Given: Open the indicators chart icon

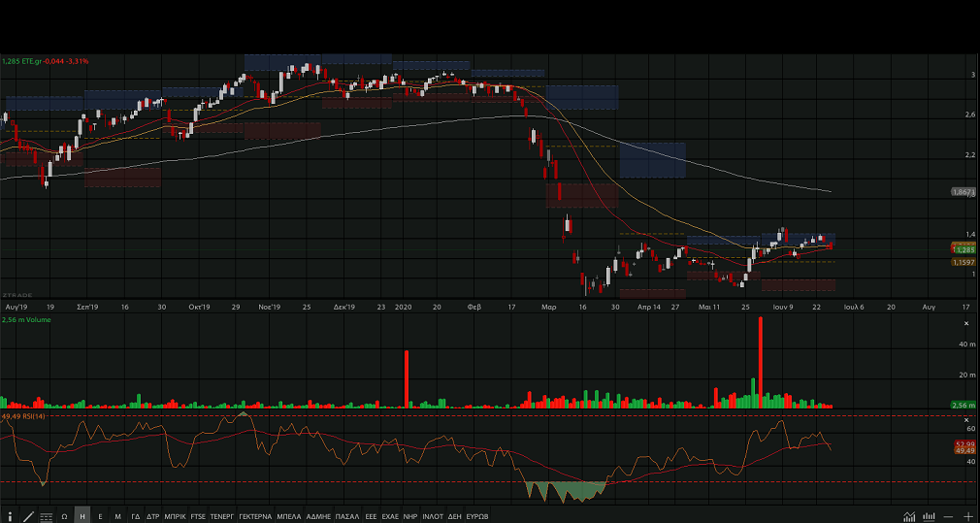Looking at the screenshot, I should click(909, 516).
